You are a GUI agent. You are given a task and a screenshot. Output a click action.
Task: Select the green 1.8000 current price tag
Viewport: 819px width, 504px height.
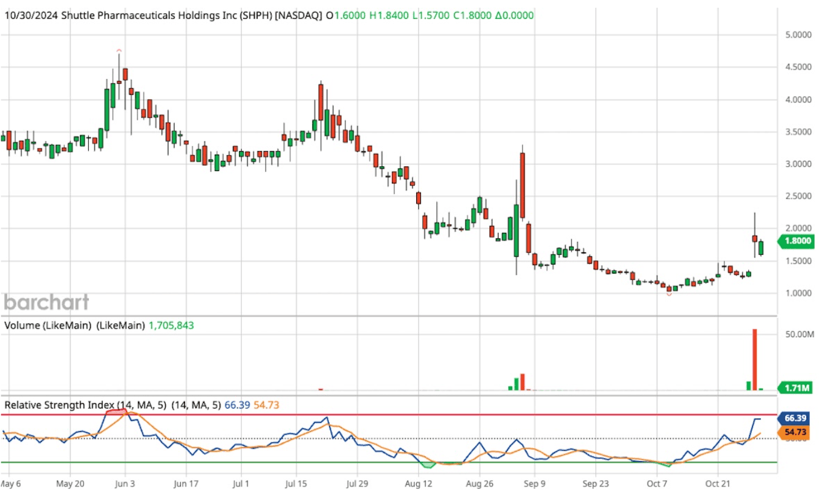point(797,242)
